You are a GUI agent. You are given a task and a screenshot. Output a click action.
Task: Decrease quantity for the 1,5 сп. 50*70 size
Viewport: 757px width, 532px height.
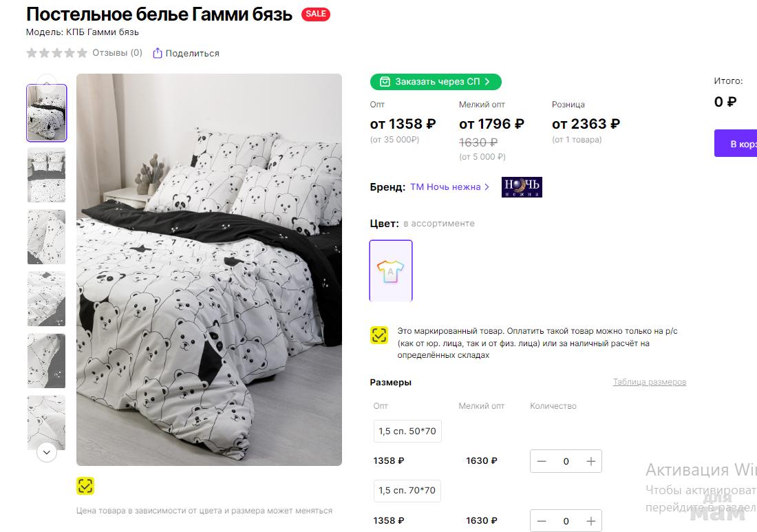542,461
